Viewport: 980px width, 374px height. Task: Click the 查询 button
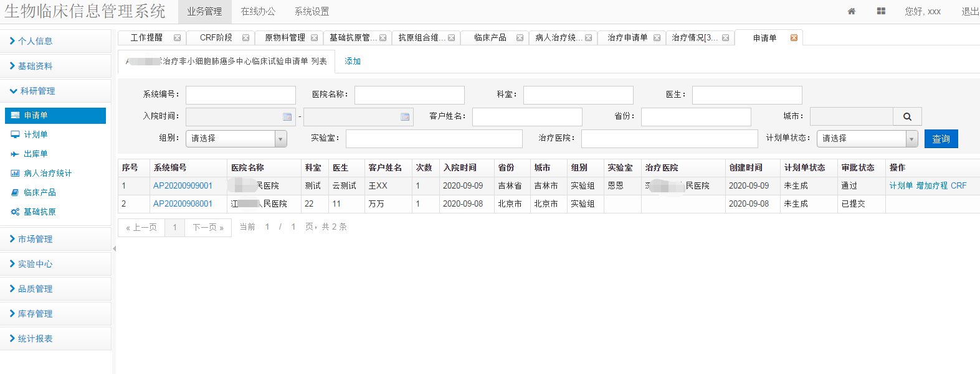click(941, 139)
